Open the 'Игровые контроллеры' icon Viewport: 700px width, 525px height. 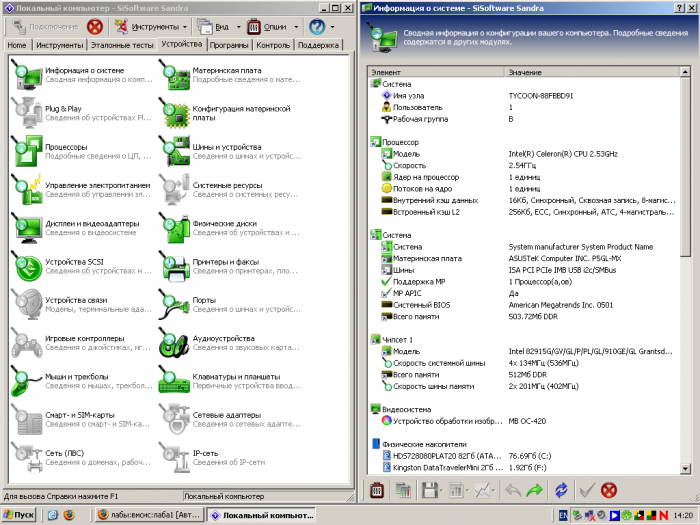27,343
